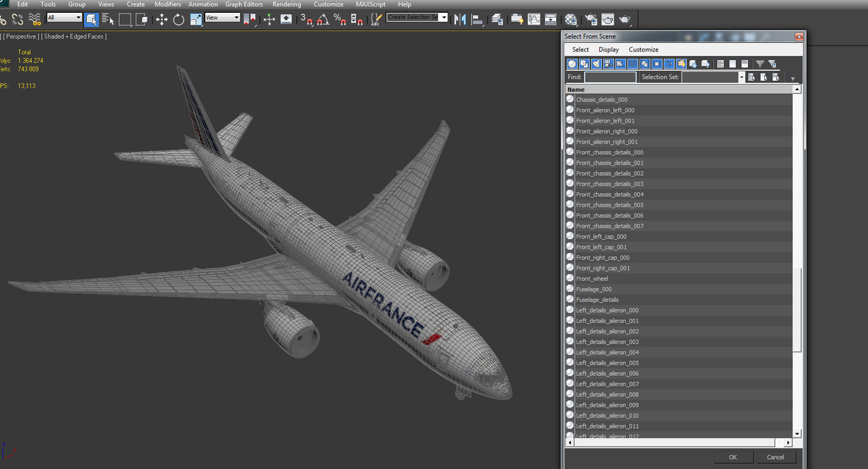Toggle the 3D Snaps tool
Screen dimensions: 868x469
coord(306,19)
